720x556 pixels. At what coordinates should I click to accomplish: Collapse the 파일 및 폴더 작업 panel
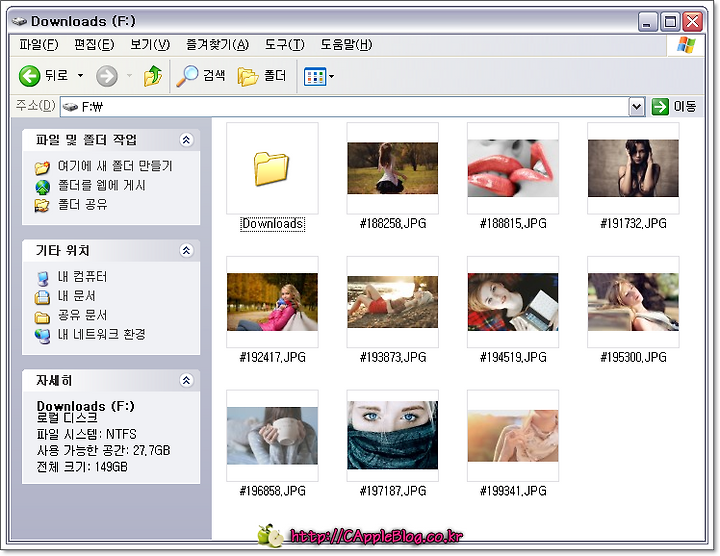coord(186,140)
